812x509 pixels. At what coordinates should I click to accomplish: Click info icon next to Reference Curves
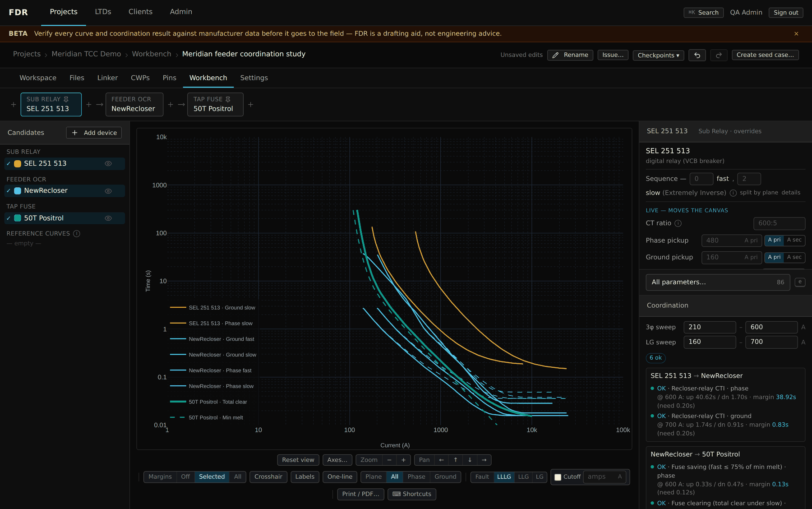(x=77, y=234)
